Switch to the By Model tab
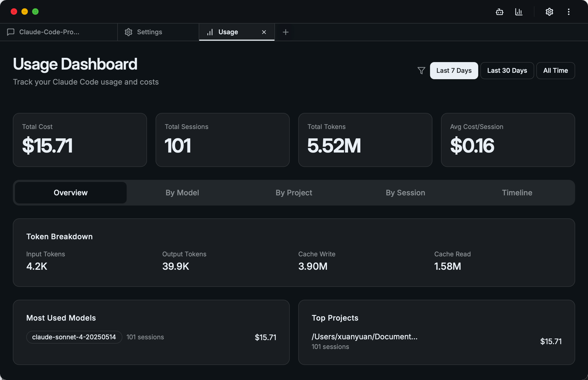588x380 pixels. 182,193
